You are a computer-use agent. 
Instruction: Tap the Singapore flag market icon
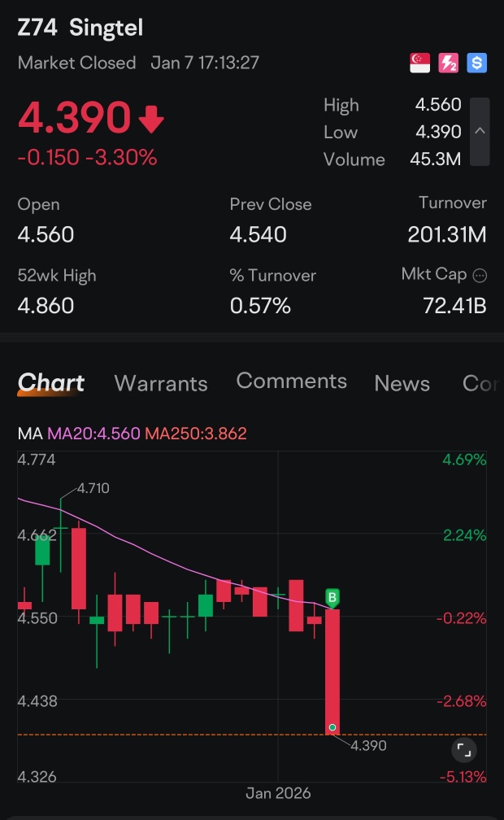click(x=419, y=63)
